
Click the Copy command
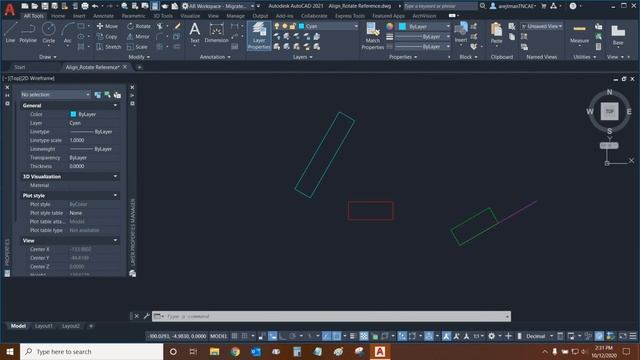click(107, 37)
